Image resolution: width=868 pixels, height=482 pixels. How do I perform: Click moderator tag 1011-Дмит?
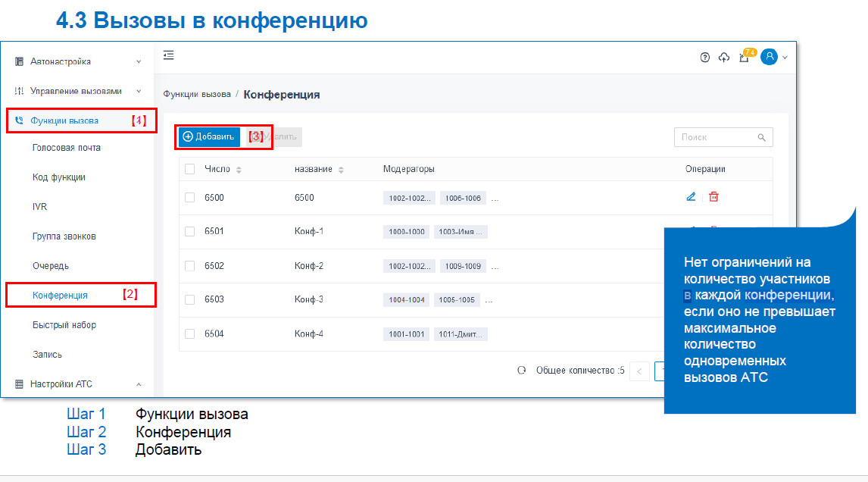[461, 335]
